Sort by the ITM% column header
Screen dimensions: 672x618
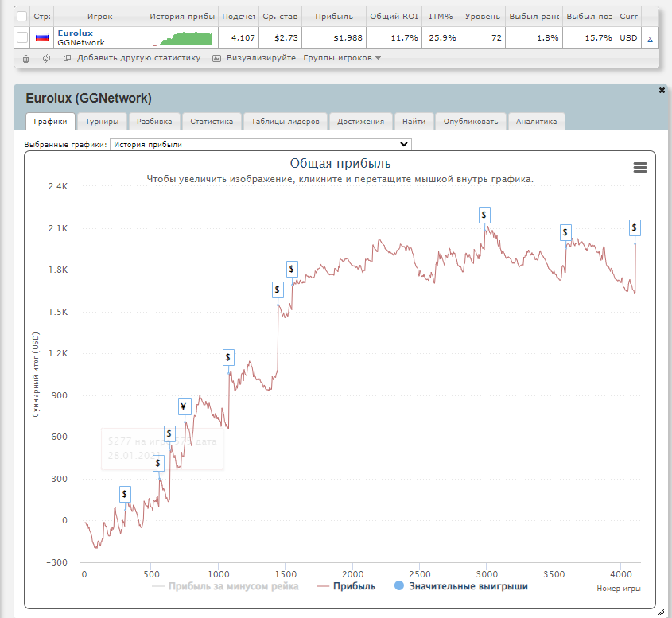point(441,16)
